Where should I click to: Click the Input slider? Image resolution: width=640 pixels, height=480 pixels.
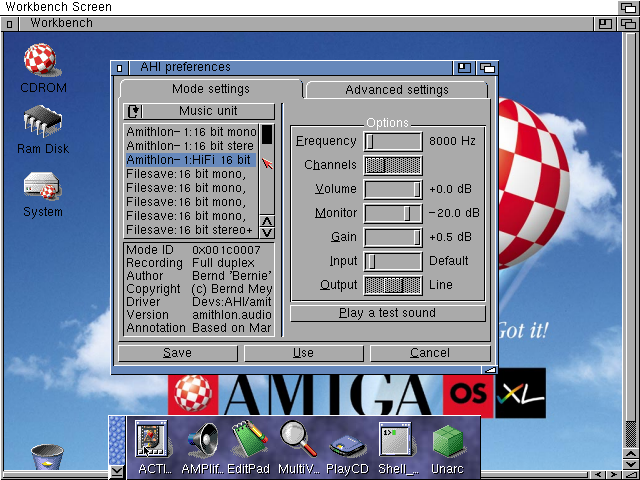(393, 262)
